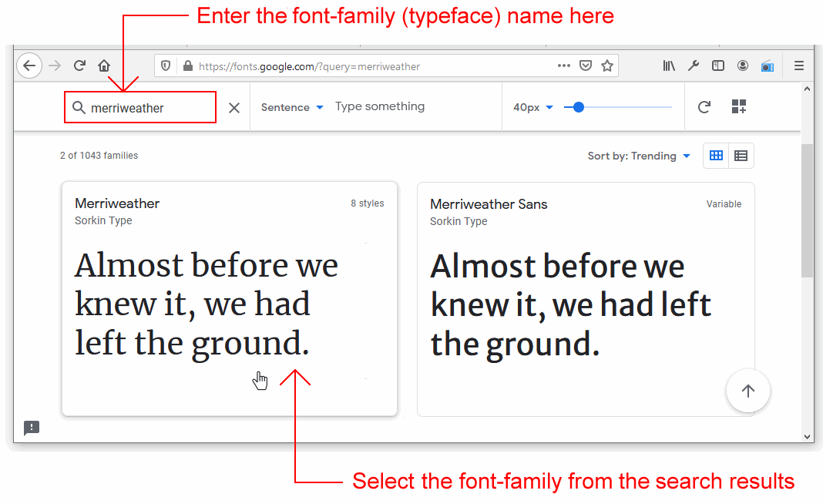The image size is (823, 504).
Task: Click 'Sorkin Type' under Merriweather Sans
Action: 459,221
